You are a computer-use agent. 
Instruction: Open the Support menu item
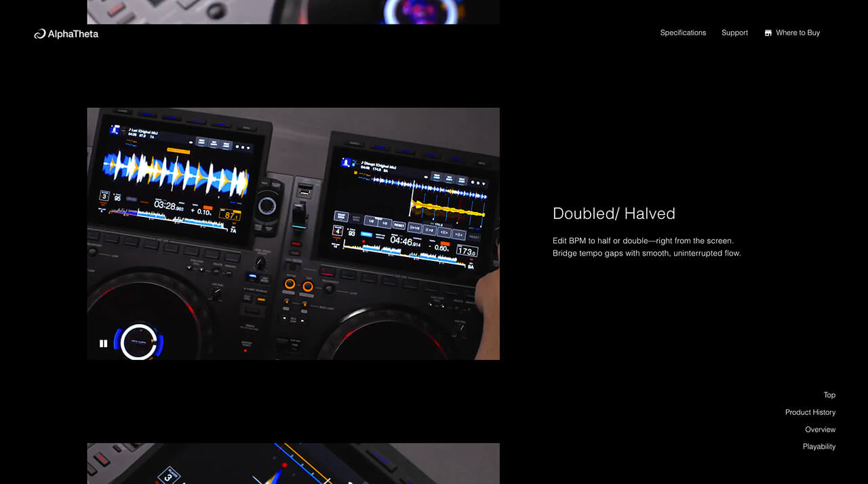point(734,33)
